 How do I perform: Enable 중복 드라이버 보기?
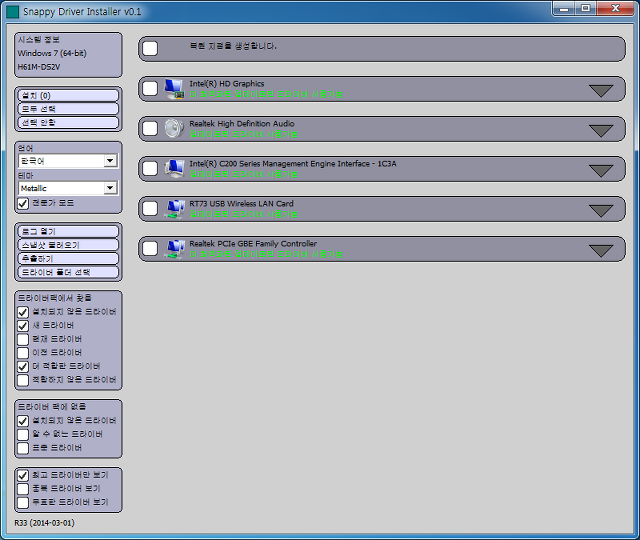tap(23, 489)
